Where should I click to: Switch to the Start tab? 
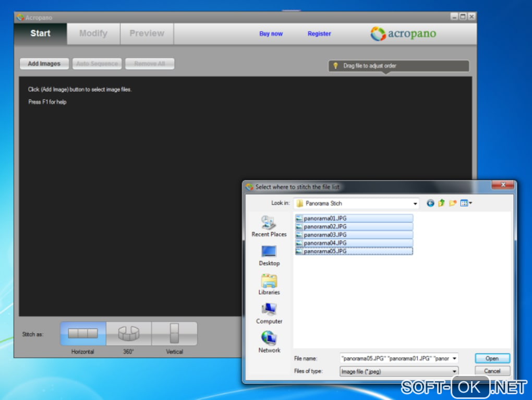(40, 33)
